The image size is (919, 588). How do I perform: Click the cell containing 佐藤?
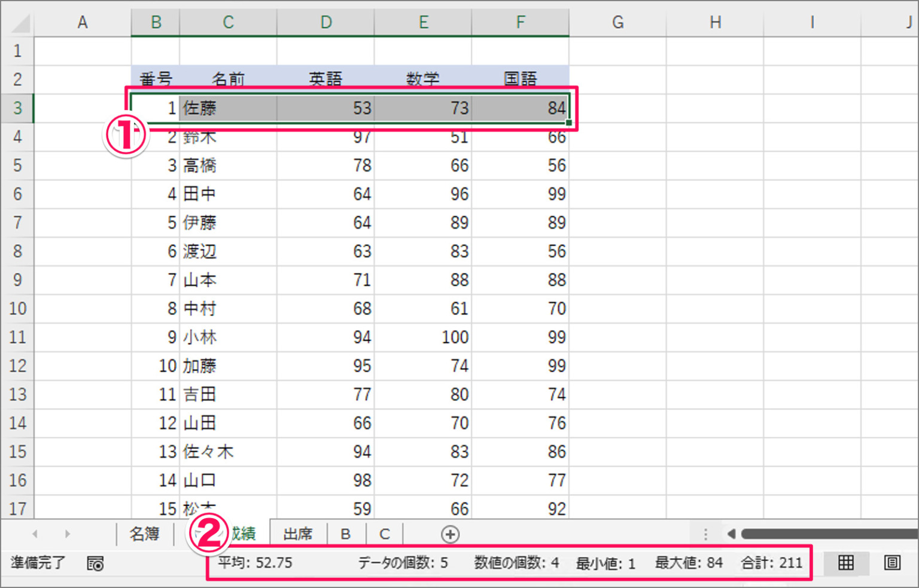227,108
